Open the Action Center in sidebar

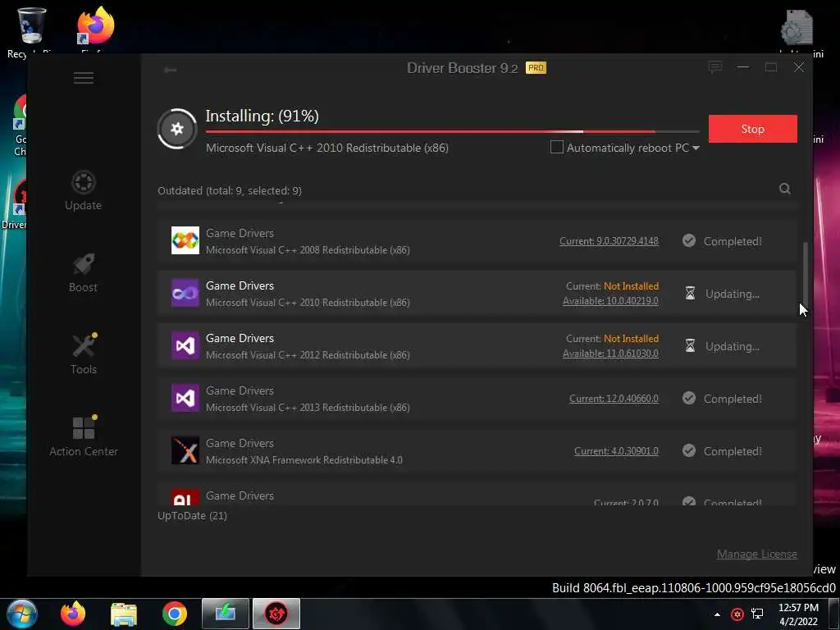[x=84, y=436]
